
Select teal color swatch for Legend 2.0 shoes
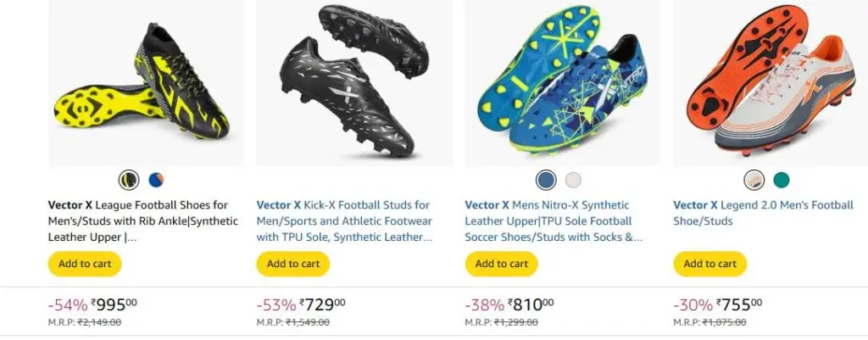coord(782,180)
